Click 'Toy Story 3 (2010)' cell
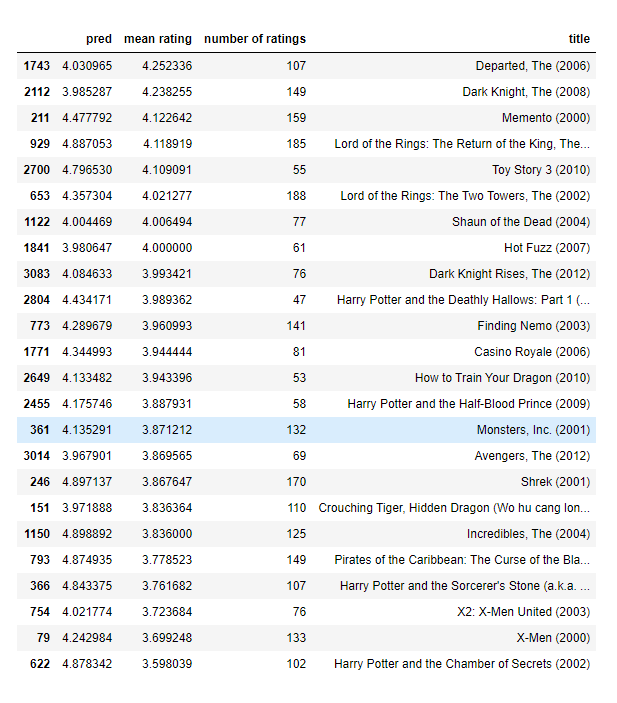This screenshot has width=617, height=703. (541, 170)
